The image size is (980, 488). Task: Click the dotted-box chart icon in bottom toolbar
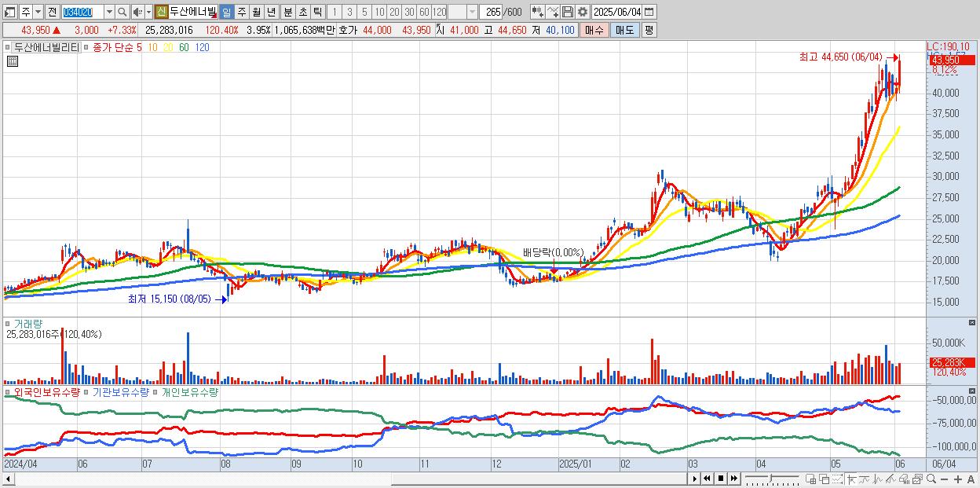coord(837,479)
